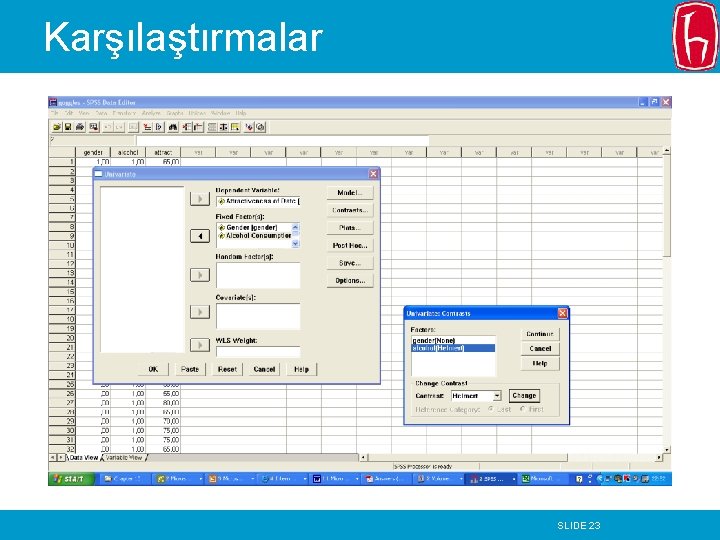Click Cancel in the Contrasts dialog
Image resolution: width=720 pixels, height=540 pixels.
[x=540, y=349]
